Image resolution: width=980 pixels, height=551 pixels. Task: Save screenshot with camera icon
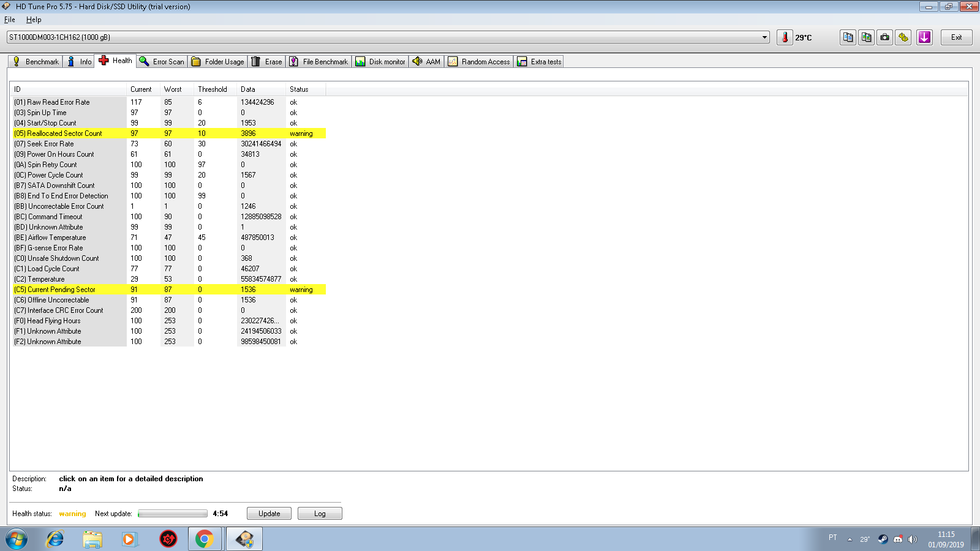pos(884,37)
